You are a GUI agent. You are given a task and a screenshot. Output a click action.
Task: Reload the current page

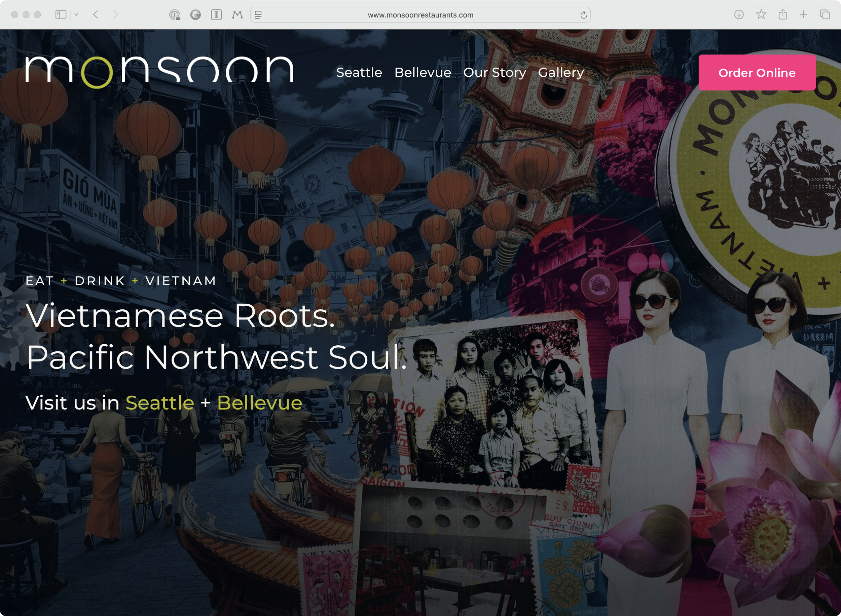tap(583, 15)
